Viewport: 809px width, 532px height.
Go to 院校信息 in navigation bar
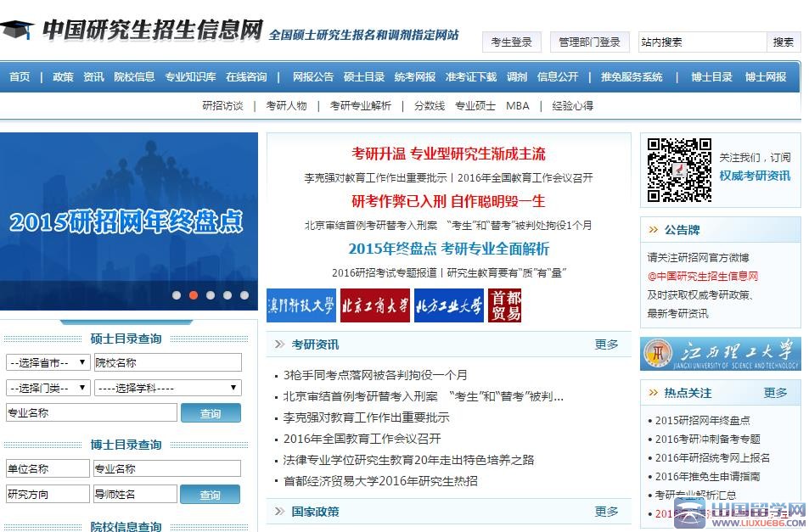pos(134,77)
